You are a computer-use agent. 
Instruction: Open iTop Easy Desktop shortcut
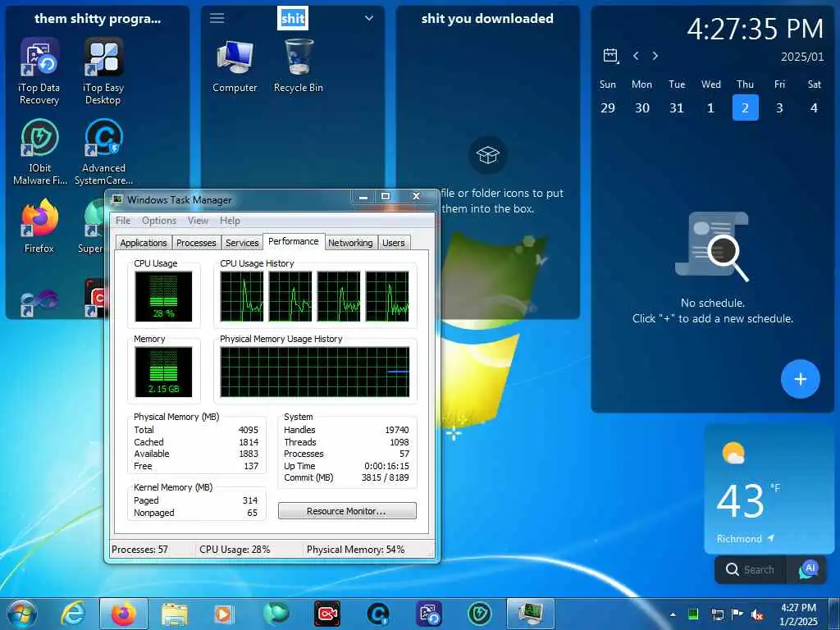point(103,71)
